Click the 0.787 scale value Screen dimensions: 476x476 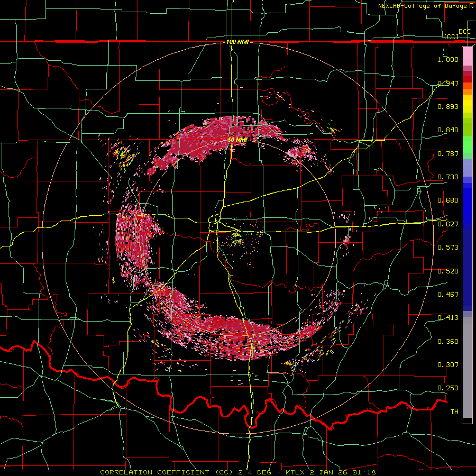click(x=448, y=153)
